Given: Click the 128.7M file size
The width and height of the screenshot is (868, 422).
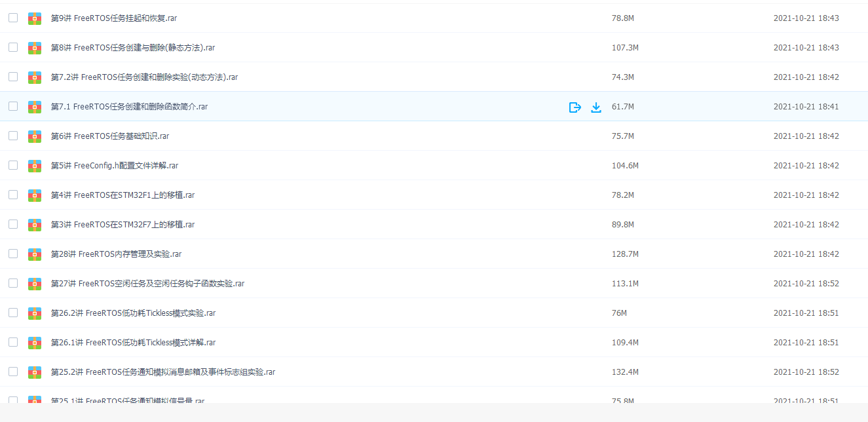Looking at the screenshot, I should point(625,254).
